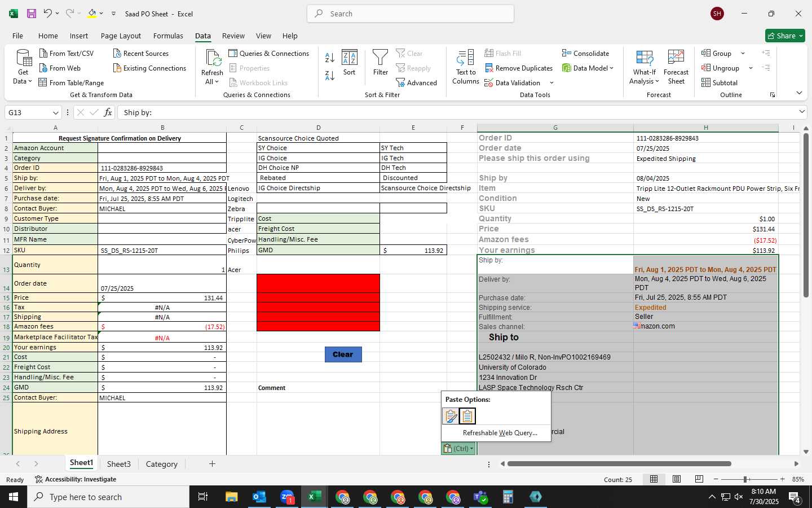
Task: Sort Z to A descending
Action: (x=330, y=75)
